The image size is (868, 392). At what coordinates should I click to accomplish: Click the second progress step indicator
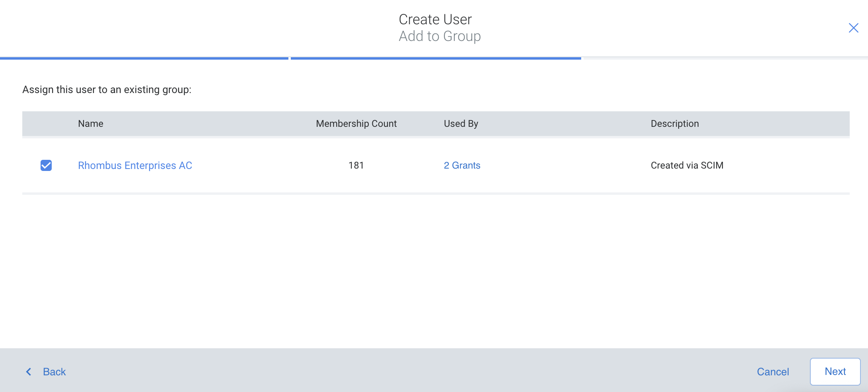(436, 58)
